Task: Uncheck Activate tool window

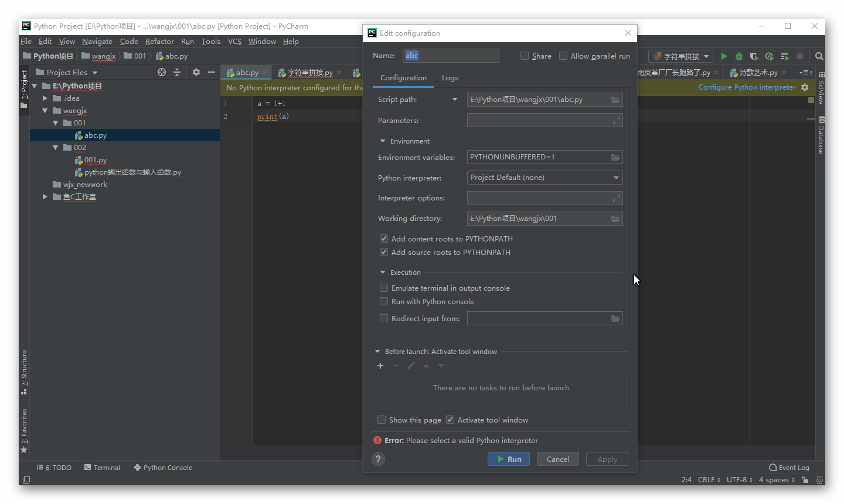Action: coord(450,420)
